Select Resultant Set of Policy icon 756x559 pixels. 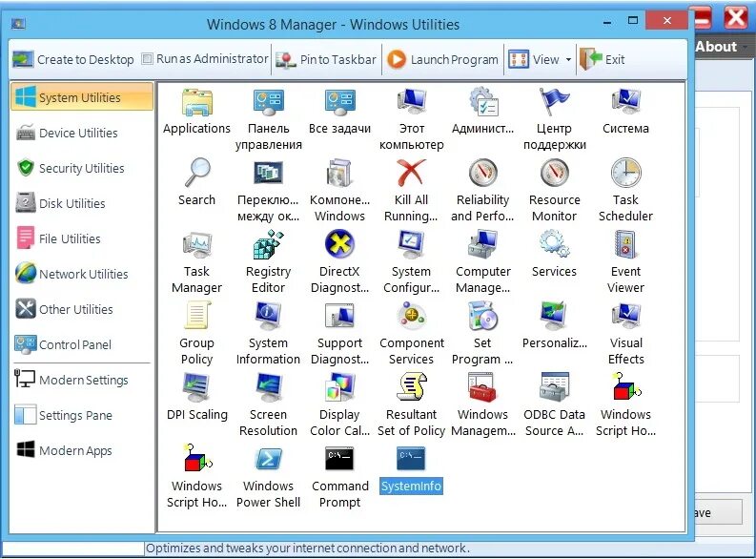[x=411, y=386]
